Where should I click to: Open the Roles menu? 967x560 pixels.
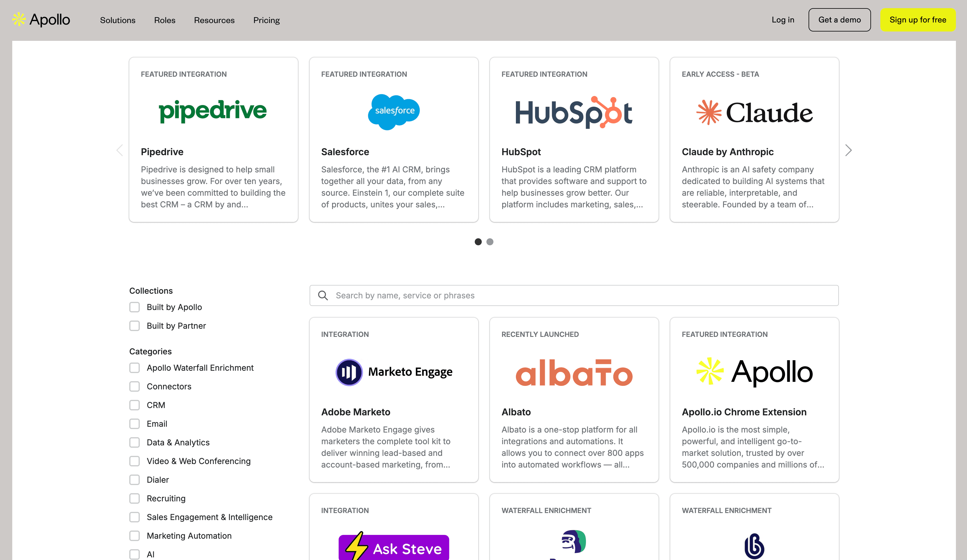pos(164,20)
